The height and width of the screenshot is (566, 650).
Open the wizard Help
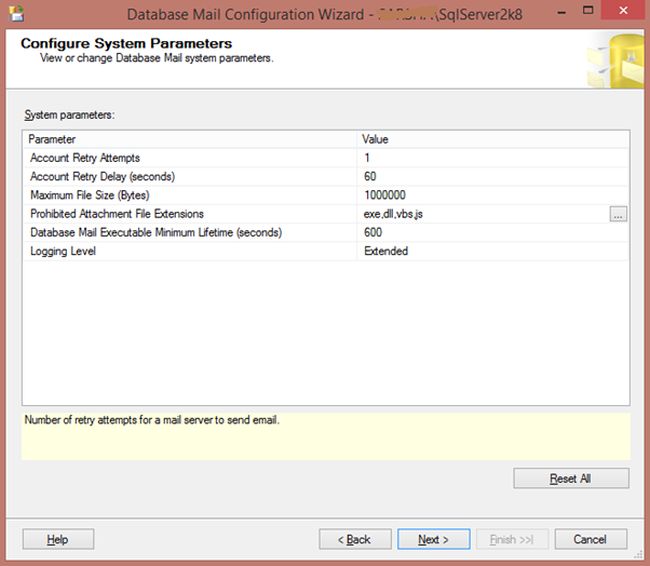click(58, 539)
